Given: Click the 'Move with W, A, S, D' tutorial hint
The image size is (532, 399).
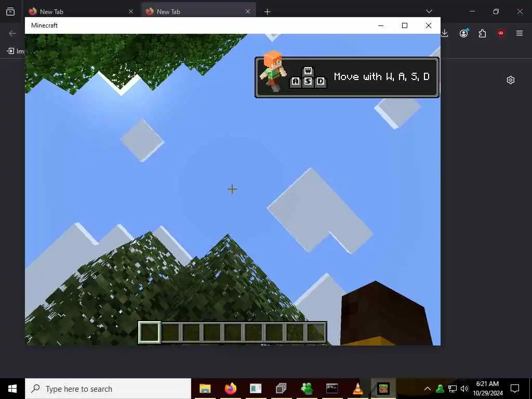Looking at the screenshot, I should (347, 77).
